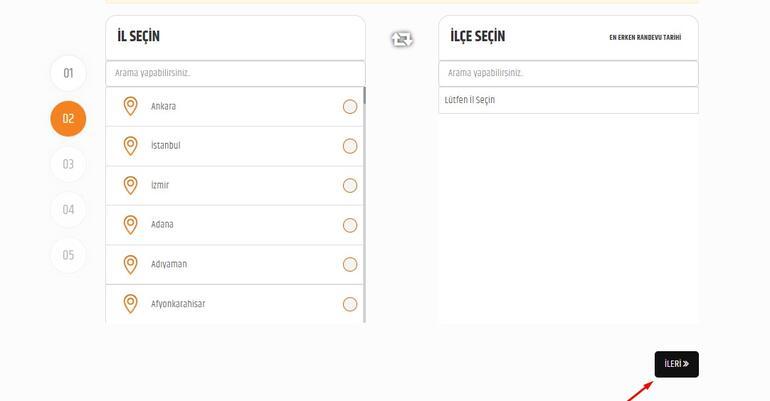Click the location pin icon beside İzmir

[x=130, y=185]
